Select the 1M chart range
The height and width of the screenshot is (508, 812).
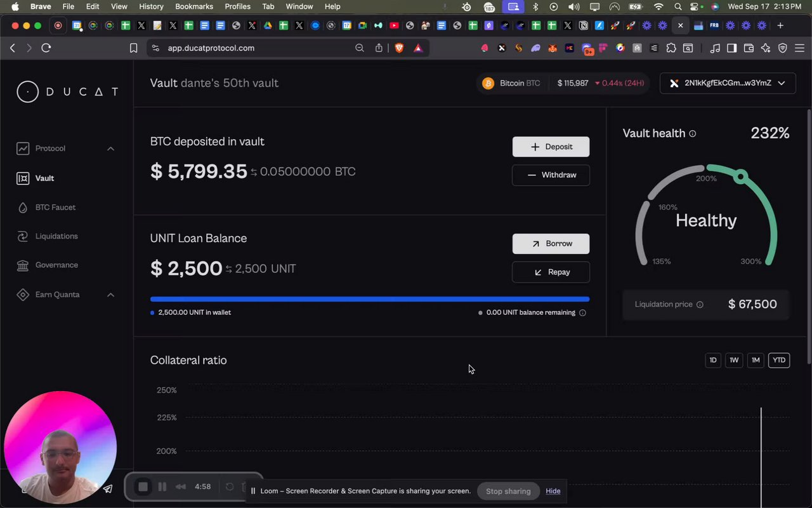point(756,360)
